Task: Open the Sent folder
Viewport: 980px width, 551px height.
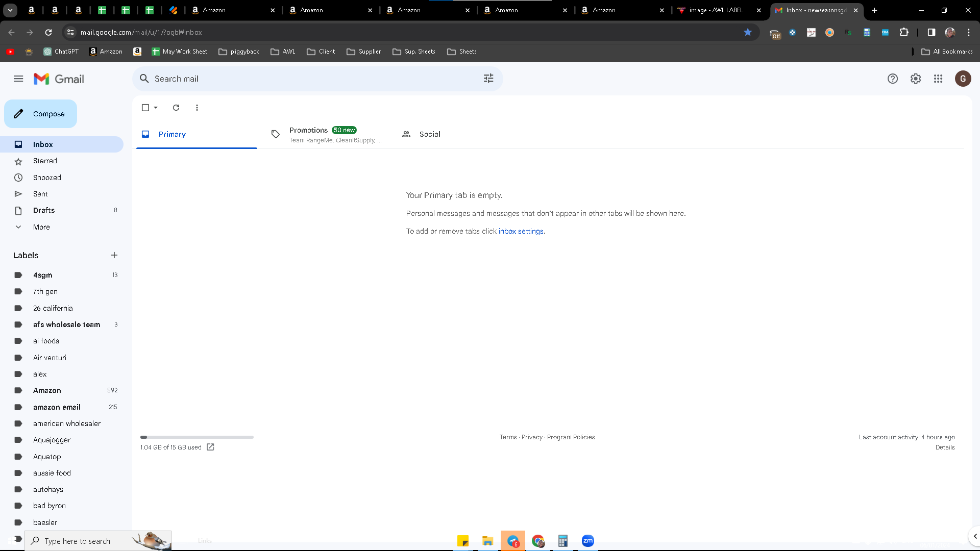Action: (62, 194)
